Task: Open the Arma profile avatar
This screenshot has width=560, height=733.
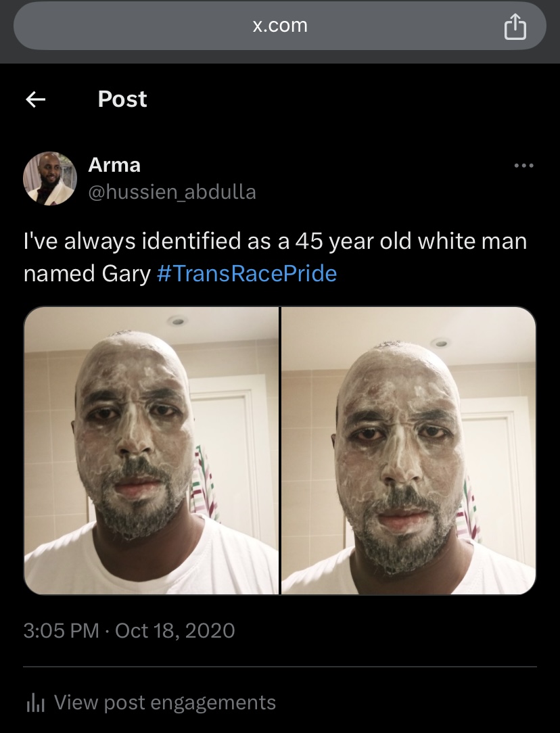Action: (x=50, y=179)
